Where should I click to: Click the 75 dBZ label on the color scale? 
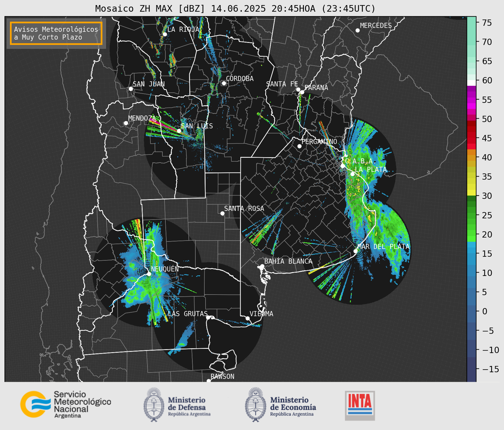(x=487, y=23)
